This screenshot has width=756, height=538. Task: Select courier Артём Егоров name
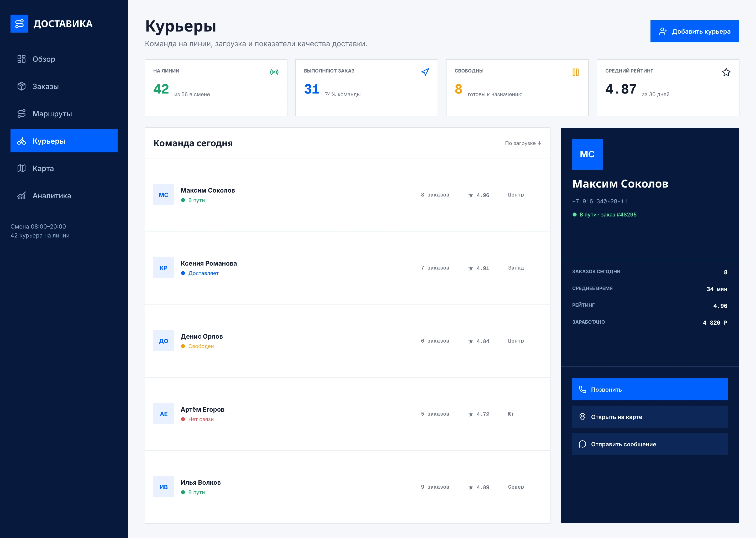click(x=202, y=410)
